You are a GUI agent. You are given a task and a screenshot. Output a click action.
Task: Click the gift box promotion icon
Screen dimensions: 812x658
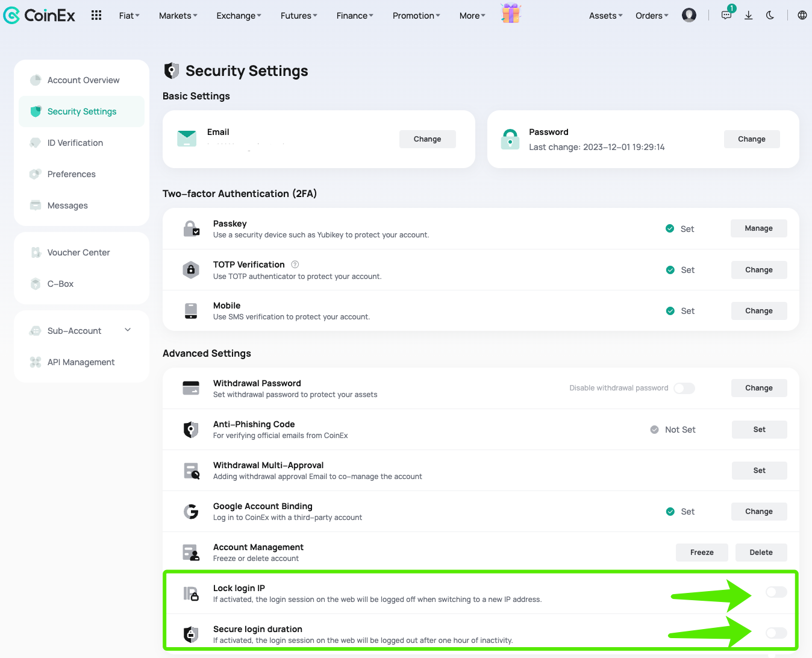point(511,13)
